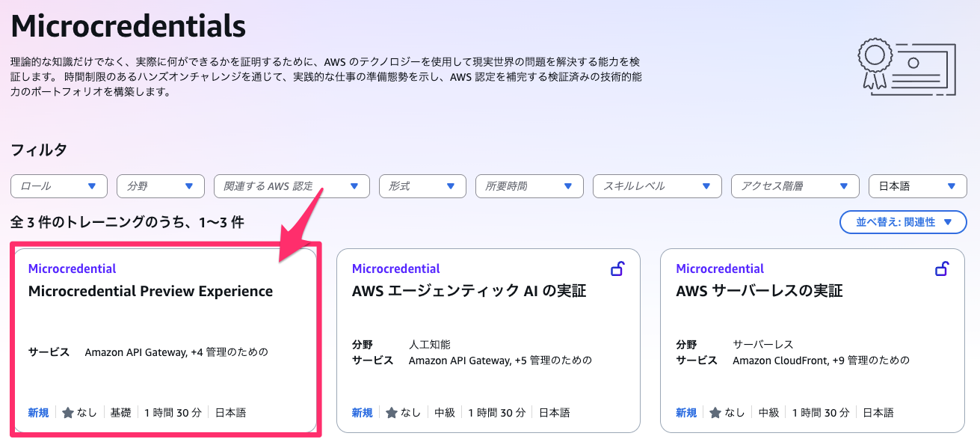Image resolution: width=980 pixels, height=445 pixels.
Task: Click 全 3 件のトレーニング results count
Action: (127, 222)
